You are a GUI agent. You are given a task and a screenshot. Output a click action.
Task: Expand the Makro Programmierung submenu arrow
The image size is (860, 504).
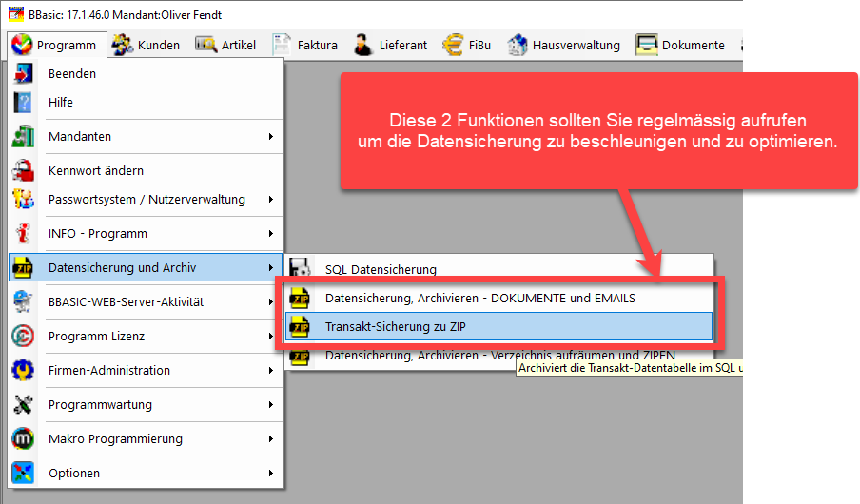pos(271,438)
